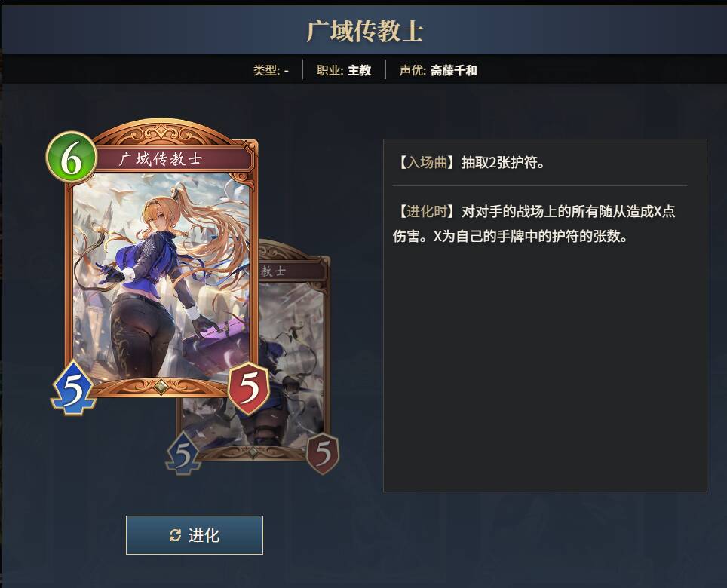The width and height of the screenshot is (727, 588).
Task: Click the evolved card's dimmed attack 5 icon
Action: [x=183, y=454]
